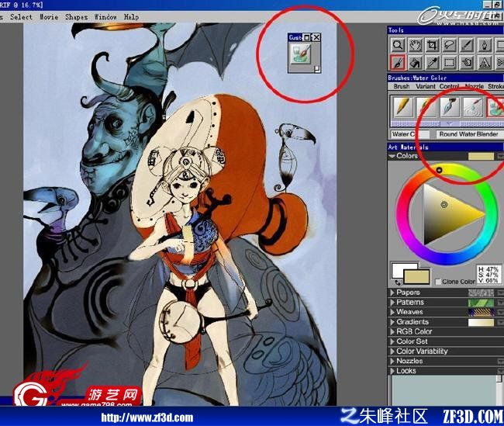504x426 pixels.
Task: Open the Control menu in Brushes palette
Action: pos(450,86)
